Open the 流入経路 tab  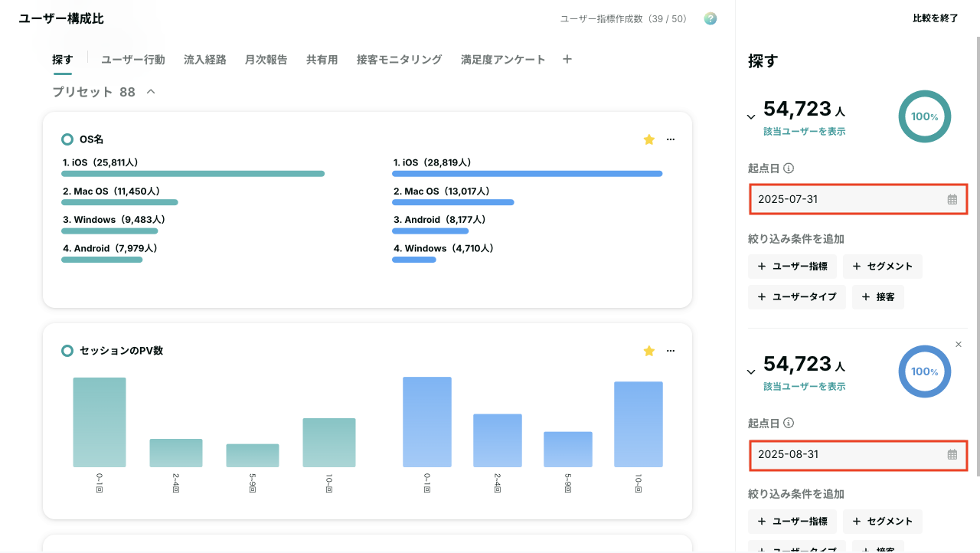(x=205, y=60)
